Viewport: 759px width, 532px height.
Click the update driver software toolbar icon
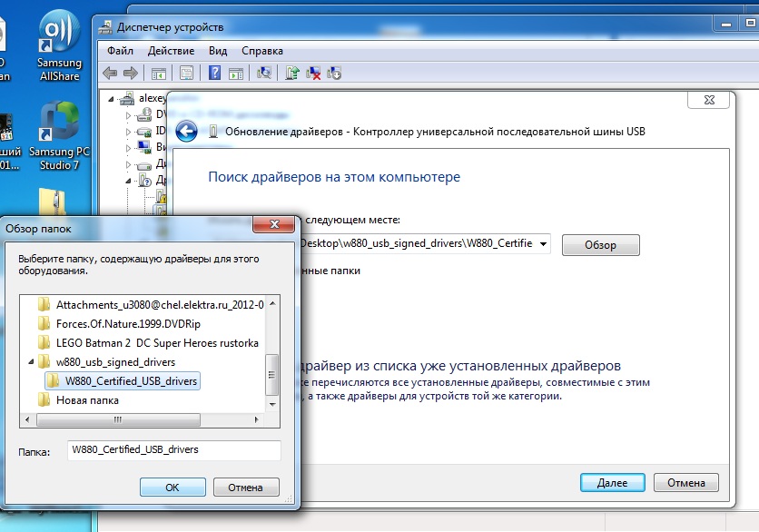click(x=291, y=74)
